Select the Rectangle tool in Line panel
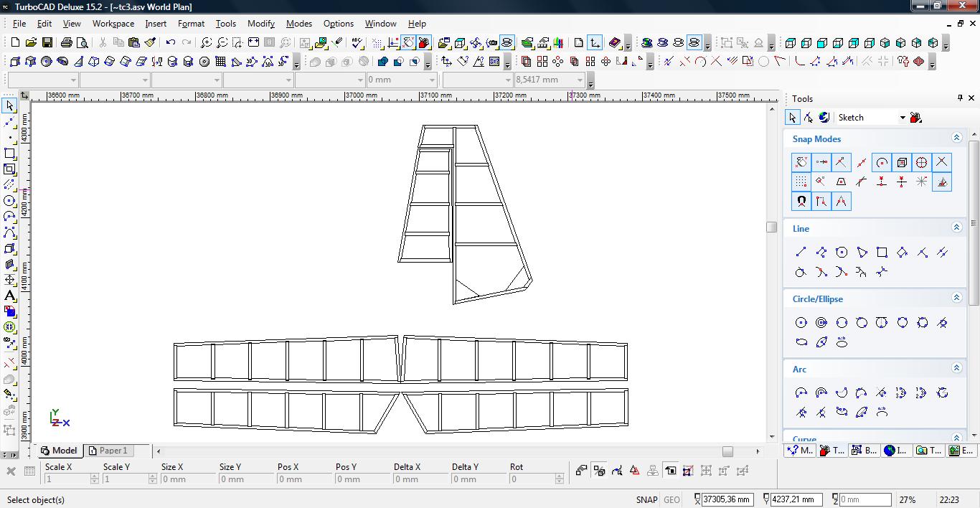 [882, 252]
